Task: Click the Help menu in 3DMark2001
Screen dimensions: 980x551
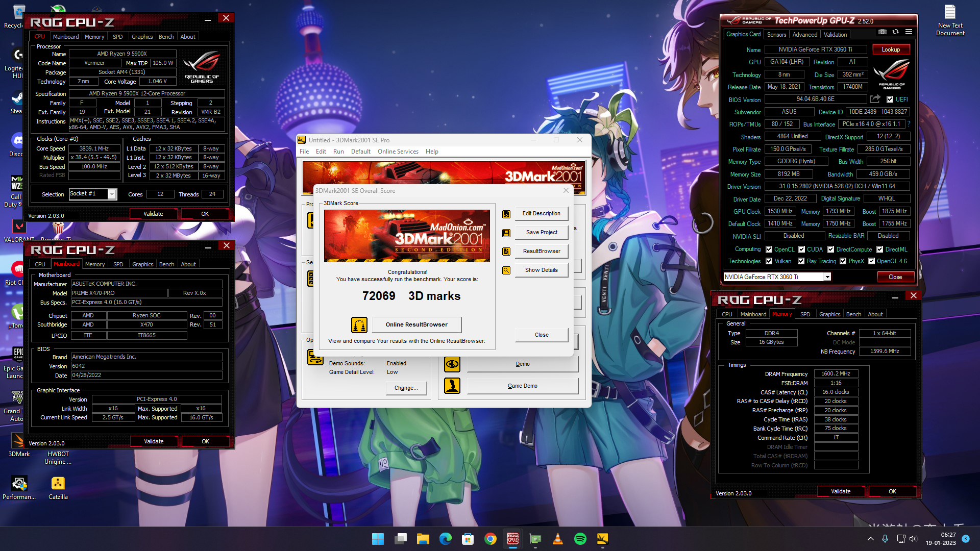Action: (432, 152)
